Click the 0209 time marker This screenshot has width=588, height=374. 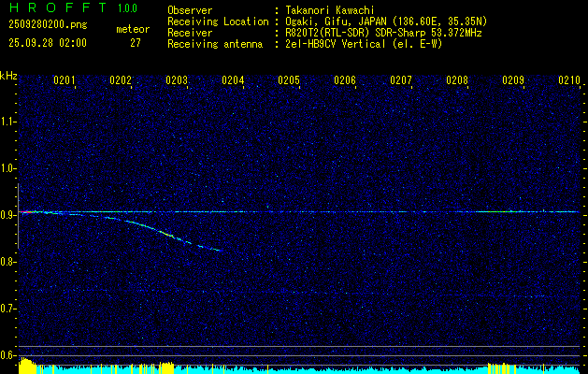coord(513,80)
